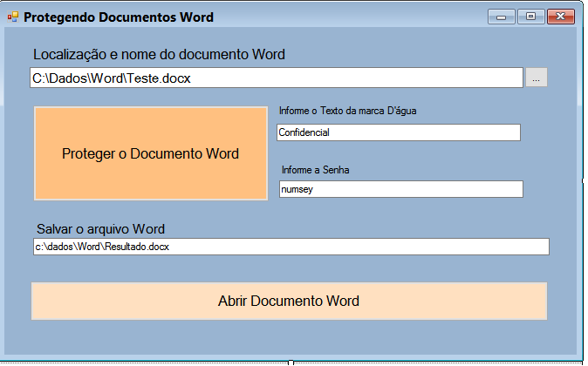588x366 pixels.
Task: Click the save path field Resultado.docx
Action: [x=291, y=247]
